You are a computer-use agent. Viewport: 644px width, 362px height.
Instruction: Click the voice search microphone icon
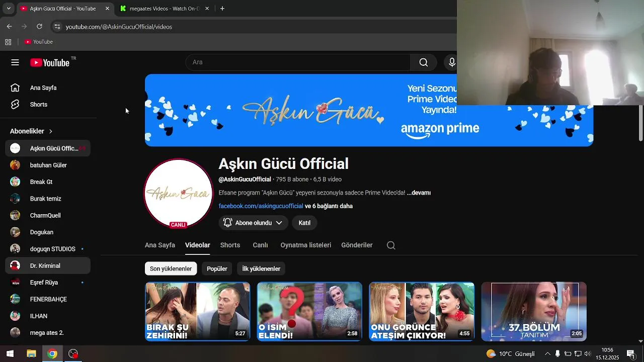pos(452,62)
